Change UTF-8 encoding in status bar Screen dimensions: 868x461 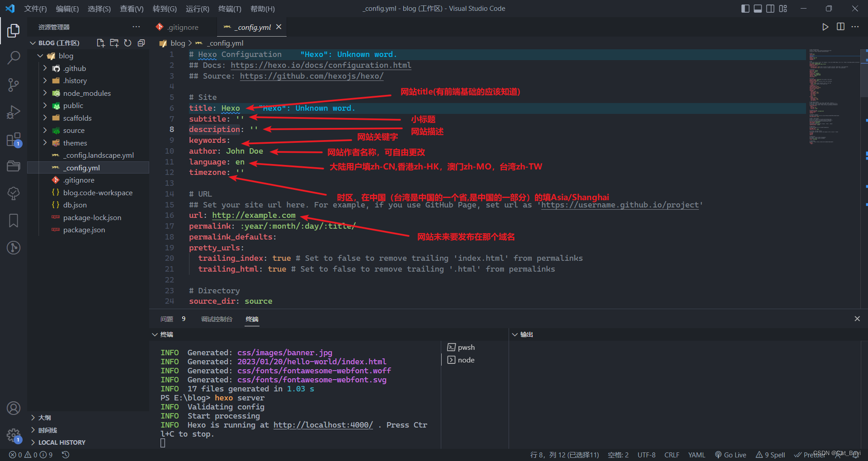coord(646,455)
